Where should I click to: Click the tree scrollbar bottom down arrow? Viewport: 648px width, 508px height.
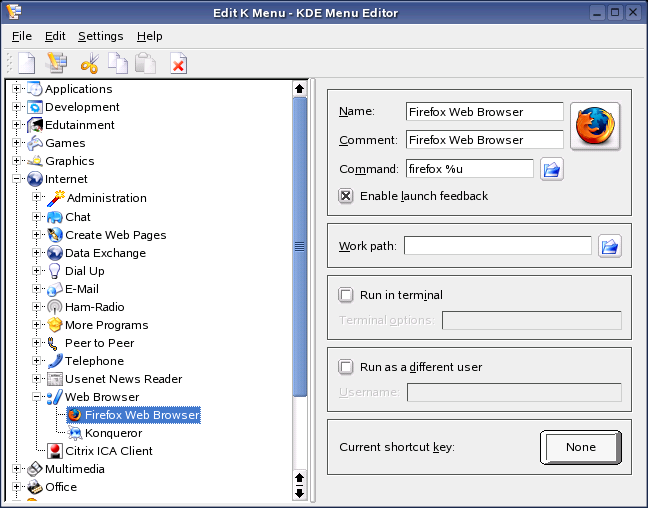point(300,494)
